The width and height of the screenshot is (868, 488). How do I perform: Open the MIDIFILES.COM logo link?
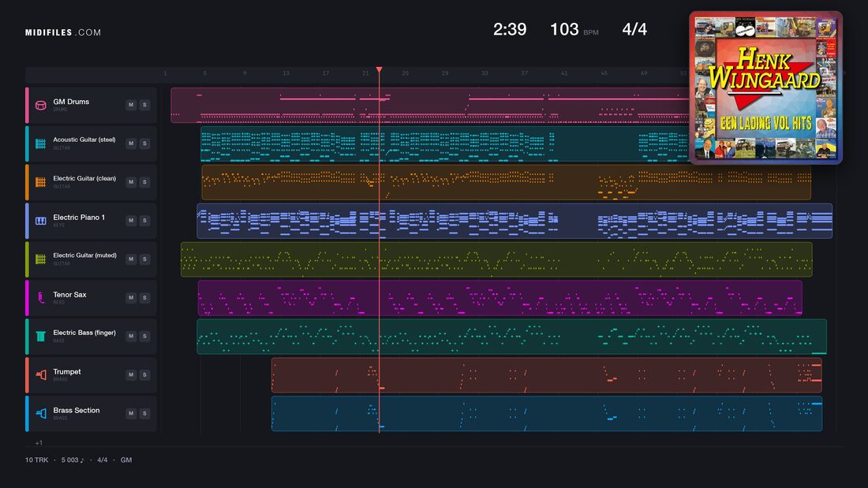click(63, 32)
